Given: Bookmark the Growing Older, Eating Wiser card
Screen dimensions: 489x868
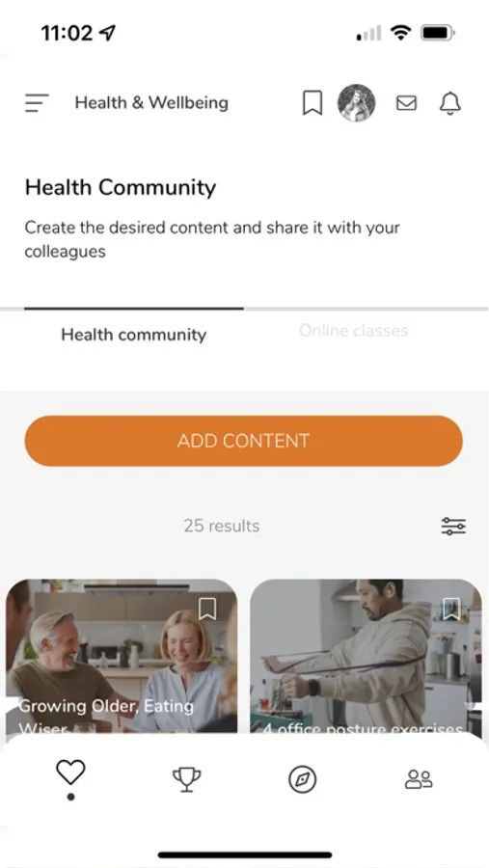Looking at the screenshot, I should pos(207,609).
